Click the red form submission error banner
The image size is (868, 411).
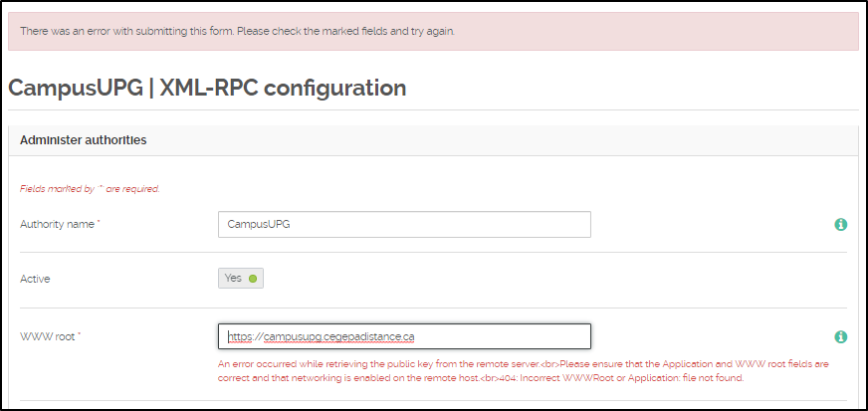[x=433, y=31]
